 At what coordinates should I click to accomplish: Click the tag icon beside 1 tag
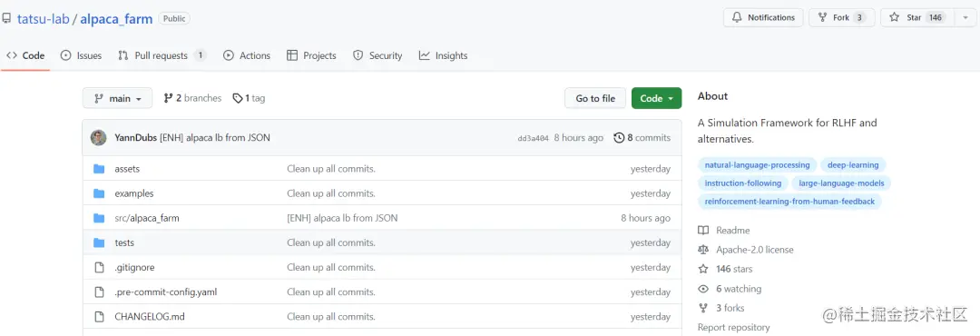click(x=238, y=98)
